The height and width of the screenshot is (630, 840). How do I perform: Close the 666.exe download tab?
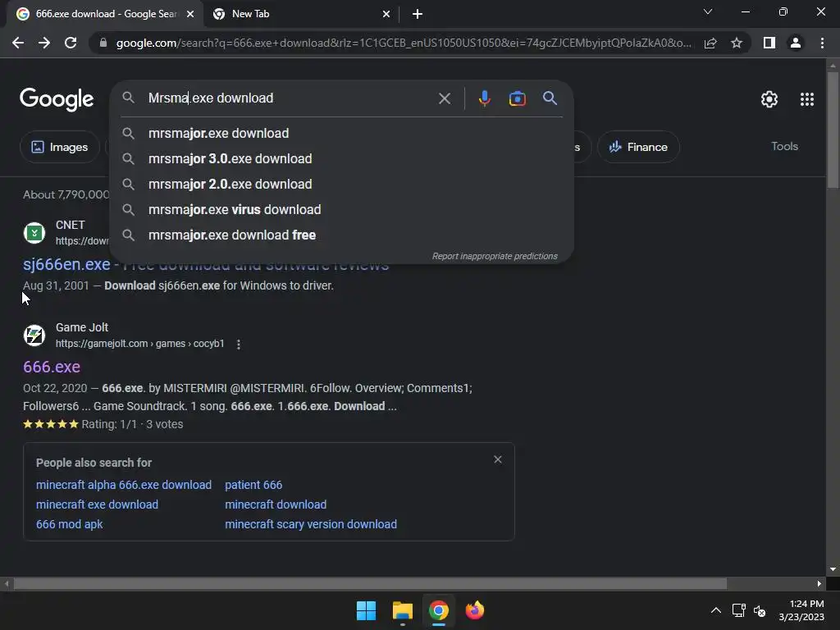point(190,15)
